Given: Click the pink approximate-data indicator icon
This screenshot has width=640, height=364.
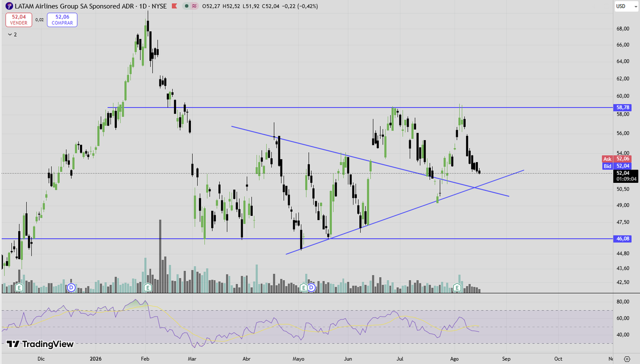Looking at the screenshot, I should point(194,6).
